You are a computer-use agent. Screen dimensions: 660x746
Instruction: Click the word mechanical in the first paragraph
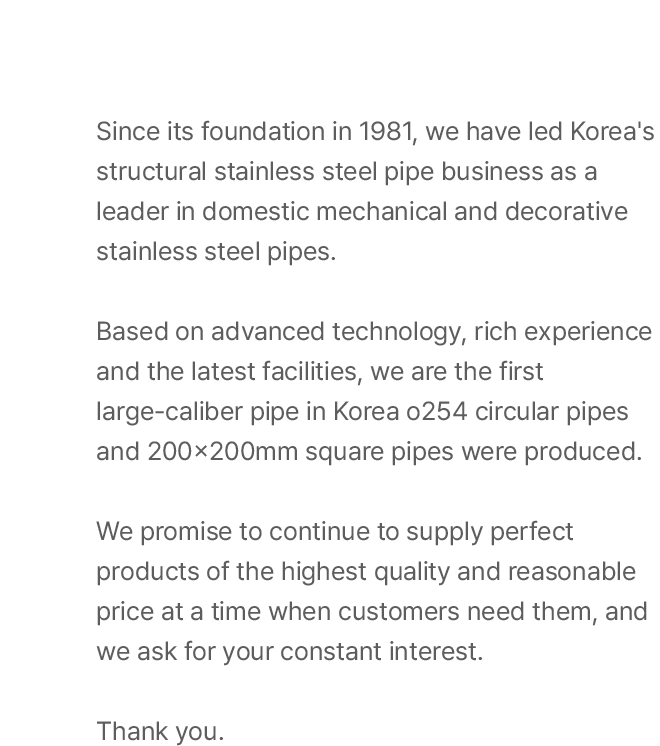point(382,211)
